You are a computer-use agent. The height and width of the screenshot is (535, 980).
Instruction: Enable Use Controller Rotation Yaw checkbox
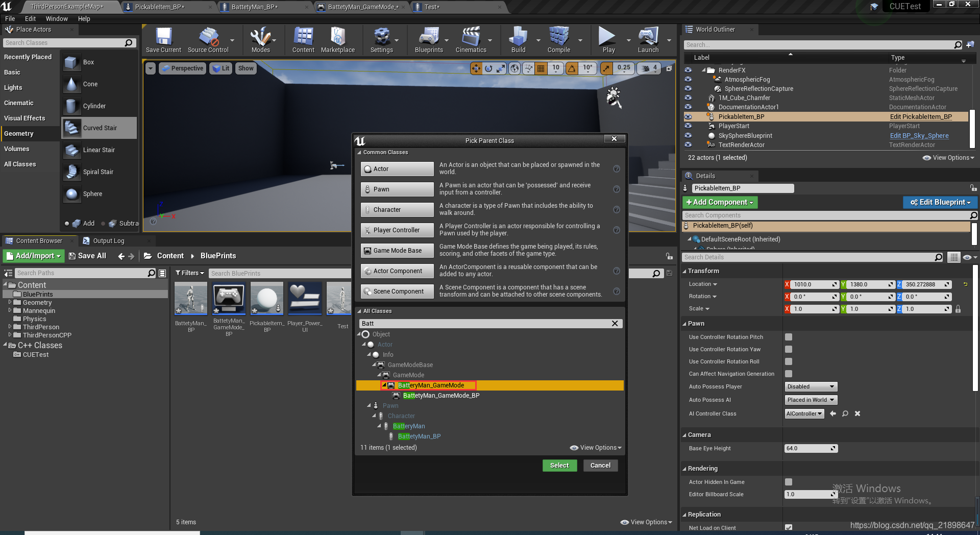[x=789, y=349]
